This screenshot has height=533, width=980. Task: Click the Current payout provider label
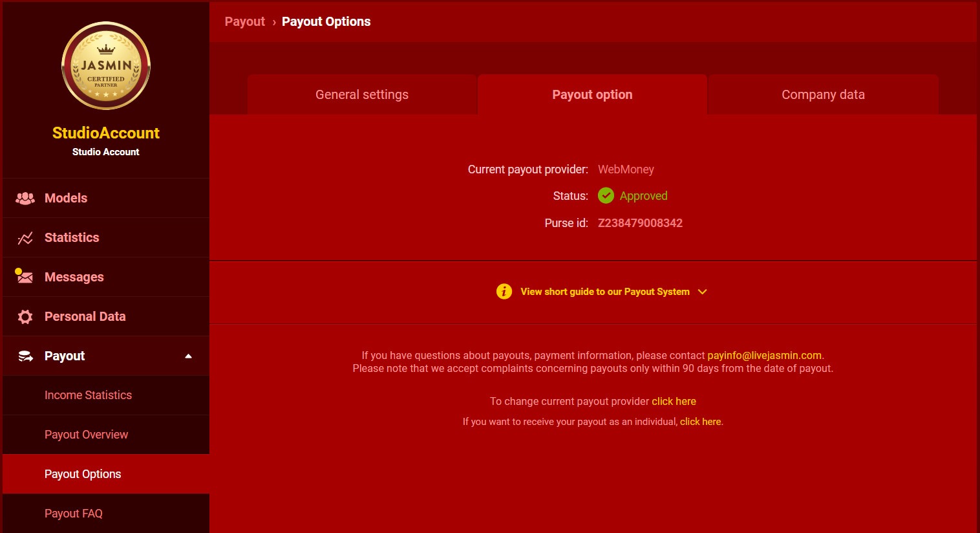point(528,169)
